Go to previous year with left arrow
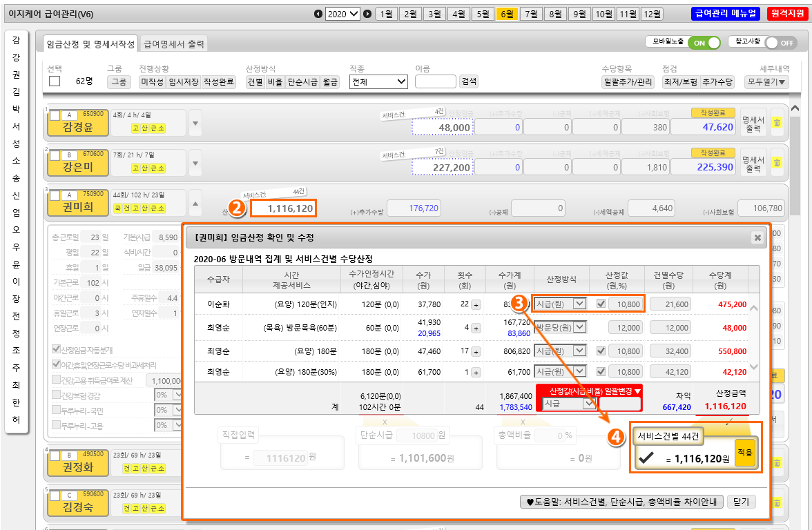Image resolution: width=812 pixels, height=530 pixels. tap(318, 14)
